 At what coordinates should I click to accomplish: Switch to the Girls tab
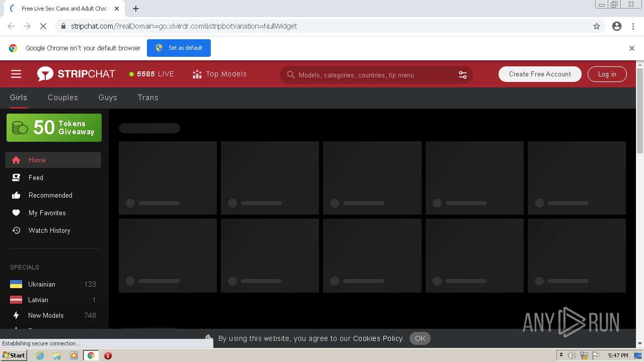tap(19, 98)
